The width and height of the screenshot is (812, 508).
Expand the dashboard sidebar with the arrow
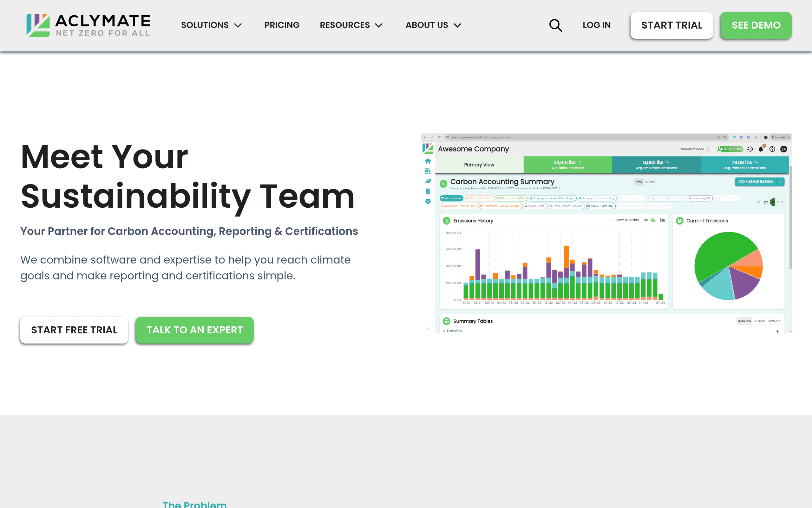[428, 329]
